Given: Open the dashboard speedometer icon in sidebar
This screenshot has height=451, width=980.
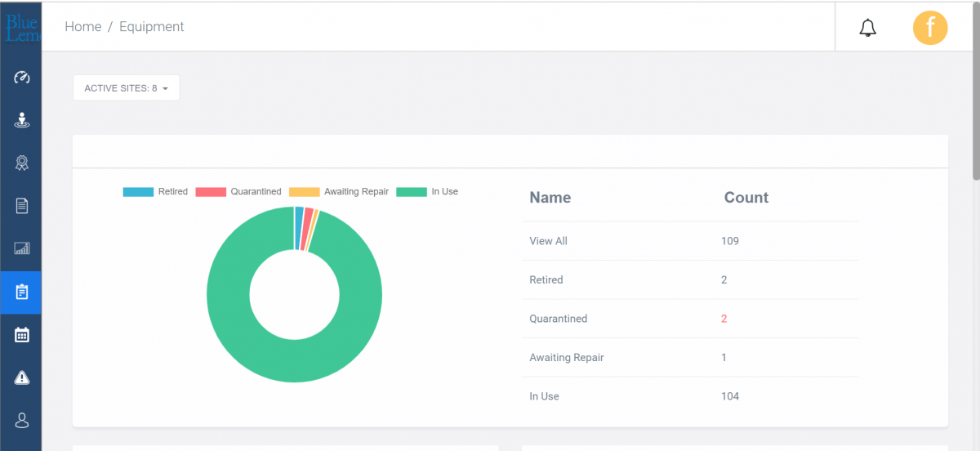Looking at the screenshot, I should coord(22,78).
